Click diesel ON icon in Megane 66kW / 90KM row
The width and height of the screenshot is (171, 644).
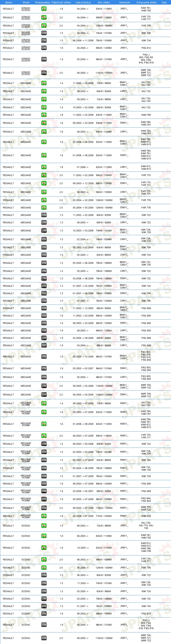[44, 308]
